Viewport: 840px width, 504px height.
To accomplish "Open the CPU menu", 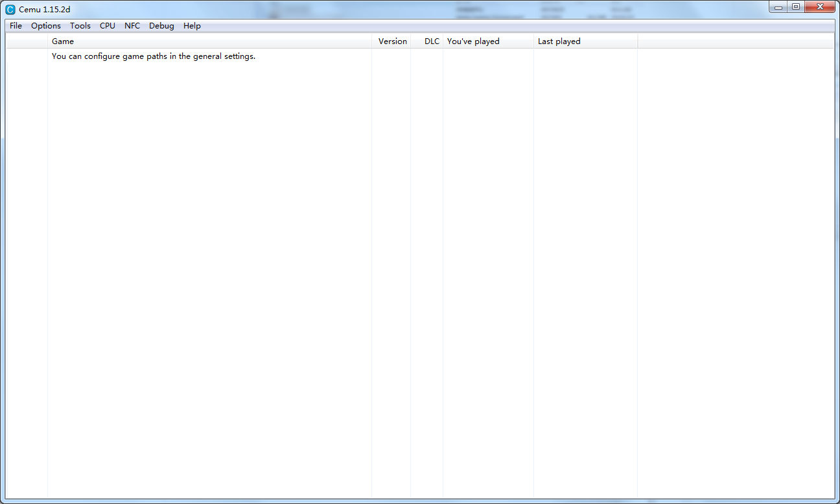I will coord(108,26).
